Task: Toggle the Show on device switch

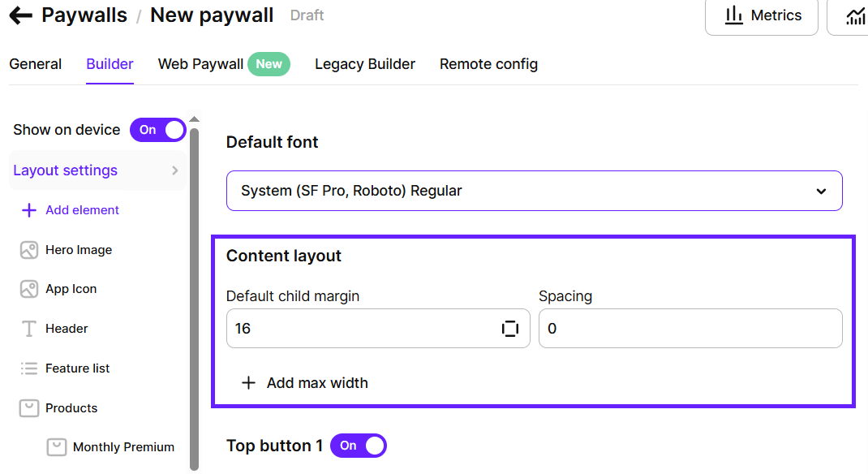Action: coord(158,130)
